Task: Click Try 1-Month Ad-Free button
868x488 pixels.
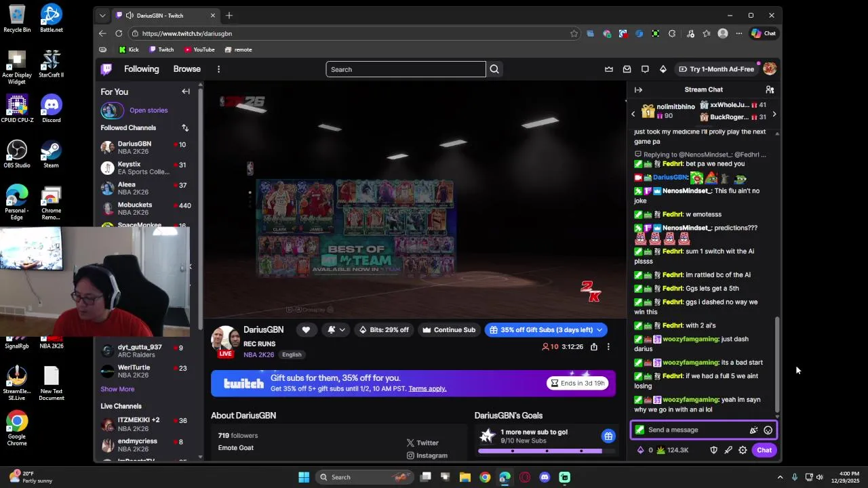Action: point(716,69)
